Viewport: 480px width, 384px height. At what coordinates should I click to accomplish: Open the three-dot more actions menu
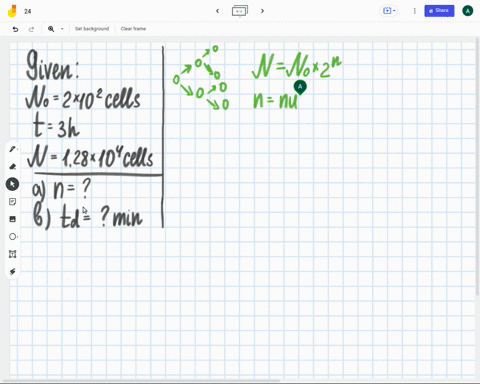(415, 11)
